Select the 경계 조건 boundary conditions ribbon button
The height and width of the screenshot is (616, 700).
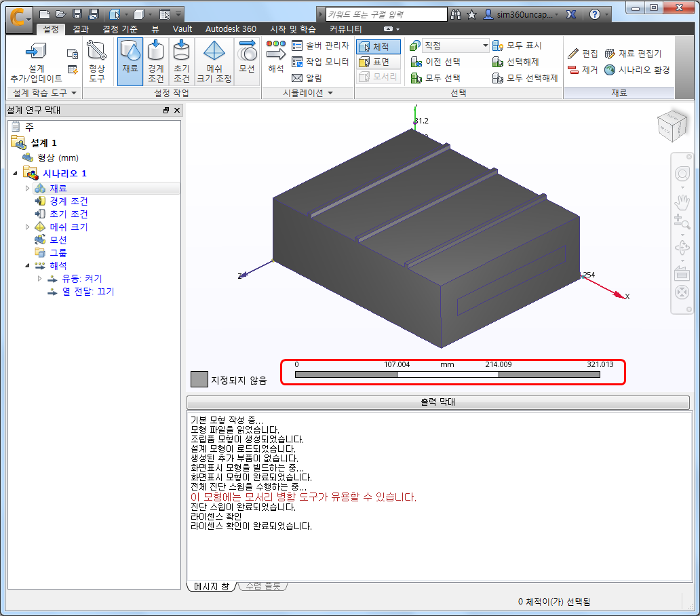[155, 62]
